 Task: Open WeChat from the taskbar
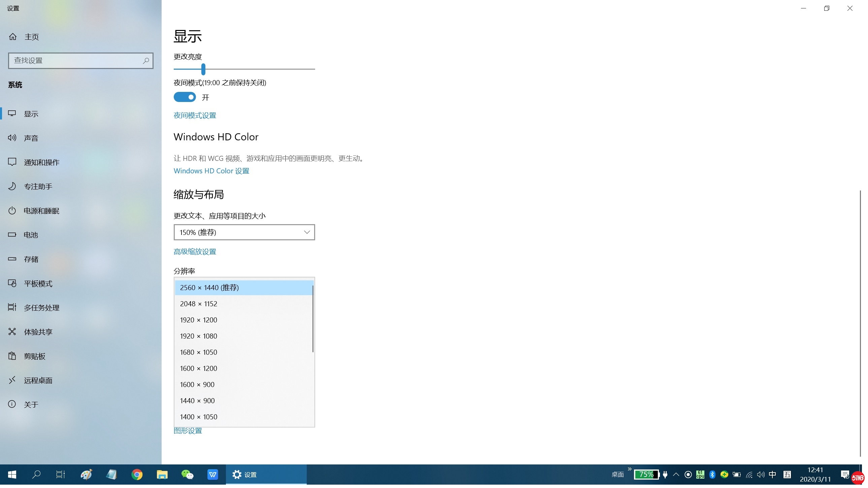point(187,474)
